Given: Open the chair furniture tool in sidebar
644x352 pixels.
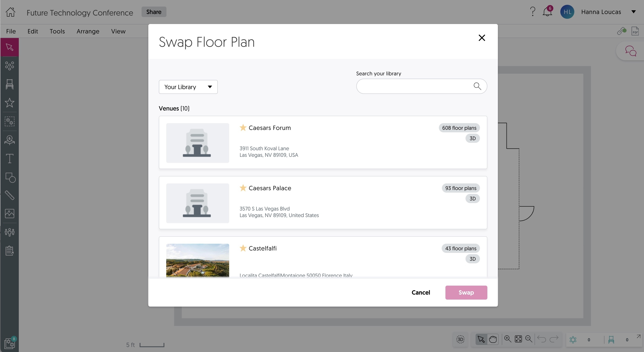Looking at the screenshot, I should tap(9, 84).
